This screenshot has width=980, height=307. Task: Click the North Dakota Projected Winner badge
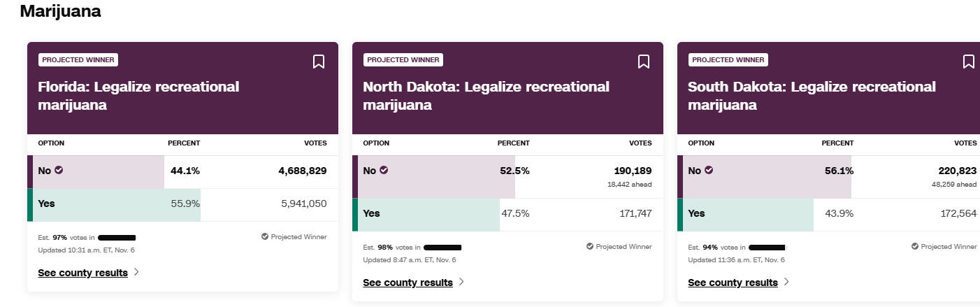pos(403,59)
